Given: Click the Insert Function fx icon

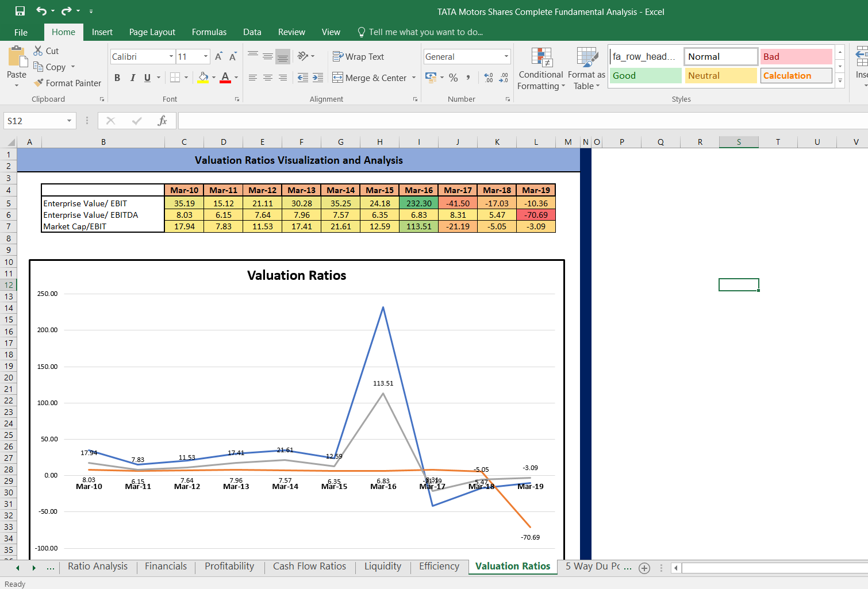Looking at the screenshot, I should click(163, 121).
